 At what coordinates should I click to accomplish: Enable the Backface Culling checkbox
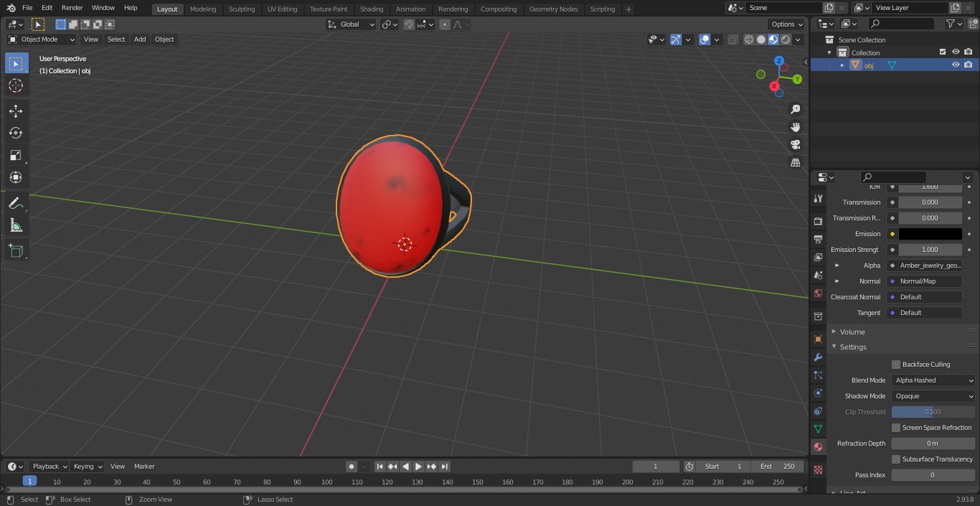click(x=896, y=365)
